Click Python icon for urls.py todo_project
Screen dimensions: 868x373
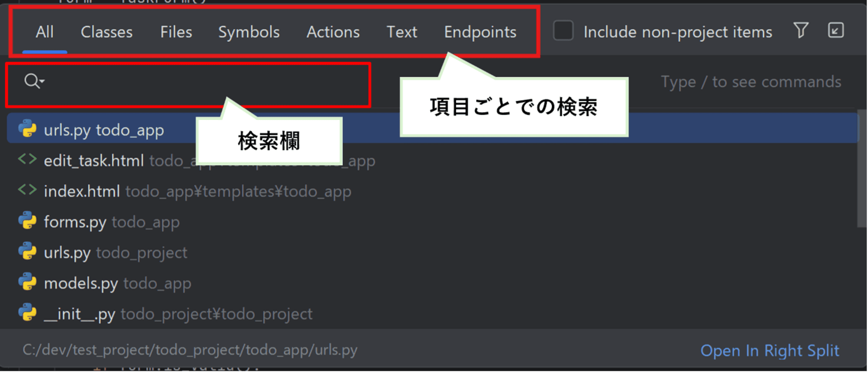pos(27,251)
